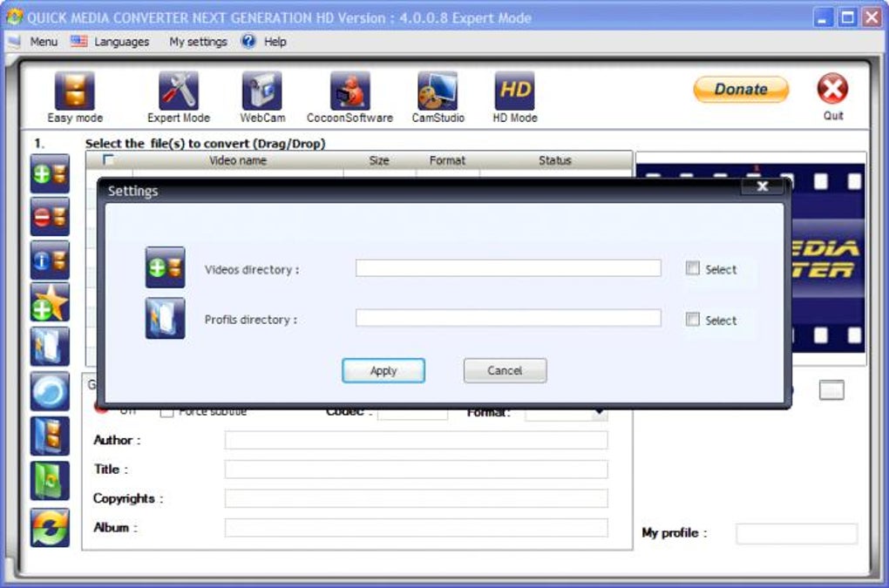
Task: Click the Title text field
Action: coord(416,469)
